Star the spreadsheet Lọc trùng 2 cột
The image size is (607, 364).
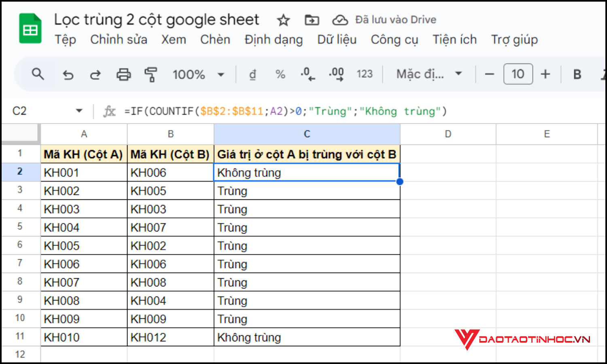(x=283, y=20)
